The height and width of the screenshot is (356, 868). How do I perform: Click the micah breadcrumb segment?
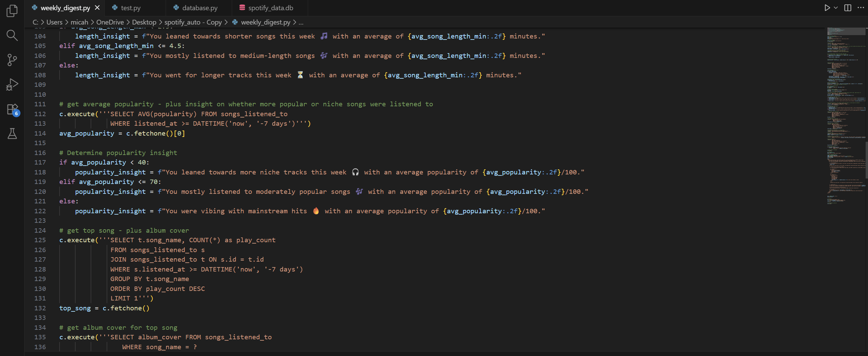[79, 22]
